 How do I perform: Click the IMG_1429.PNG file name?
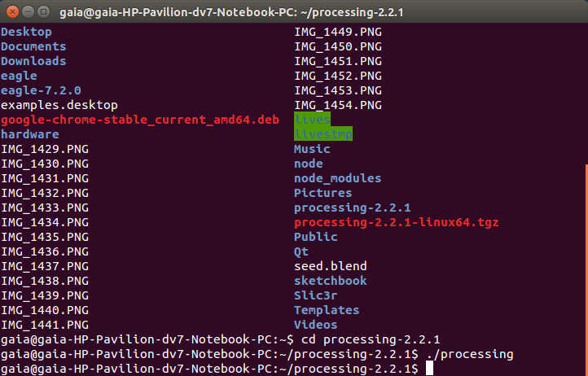[x=45, y=149]
